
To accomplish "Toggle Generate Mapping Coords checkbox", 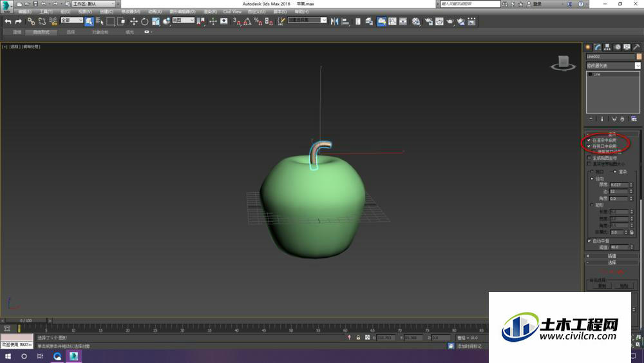I will [589, 158].
